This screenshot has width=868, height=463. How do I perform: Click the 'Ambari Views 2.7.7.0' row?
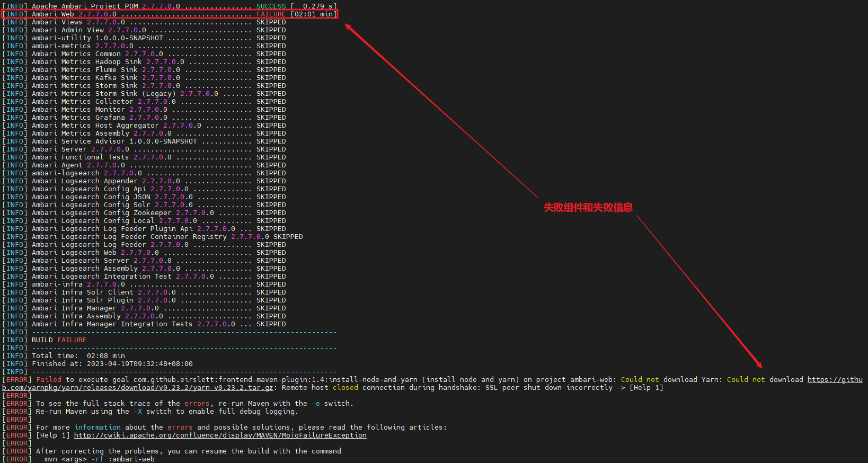click(x=144, y=22)
